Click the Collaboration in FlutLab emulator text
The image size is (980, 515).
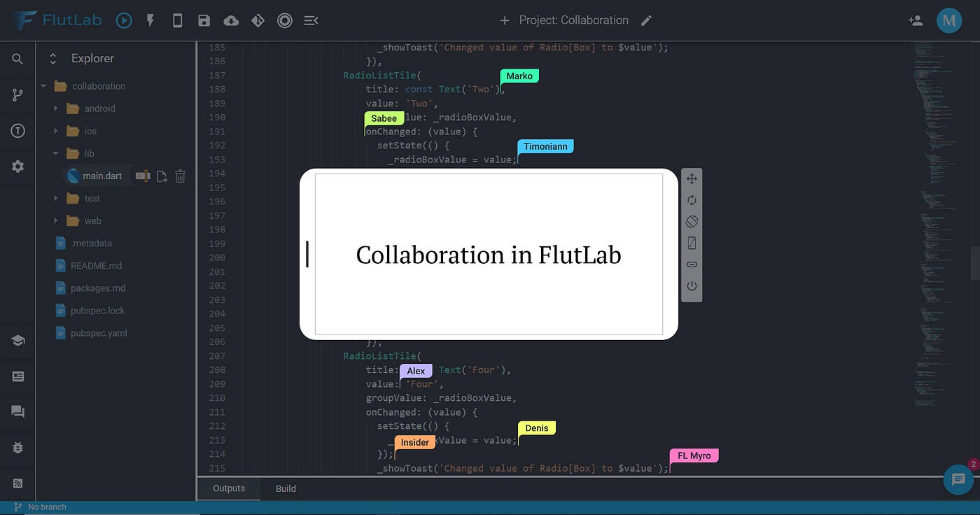489,254
